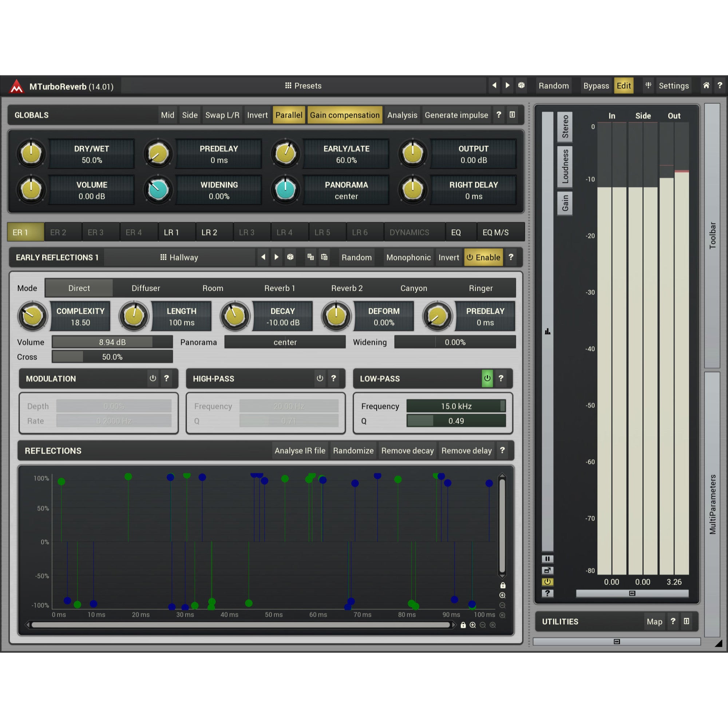The image size is (728, 728).
Task: Switch to the EQ M/S tab
Action: click(500, 232)
